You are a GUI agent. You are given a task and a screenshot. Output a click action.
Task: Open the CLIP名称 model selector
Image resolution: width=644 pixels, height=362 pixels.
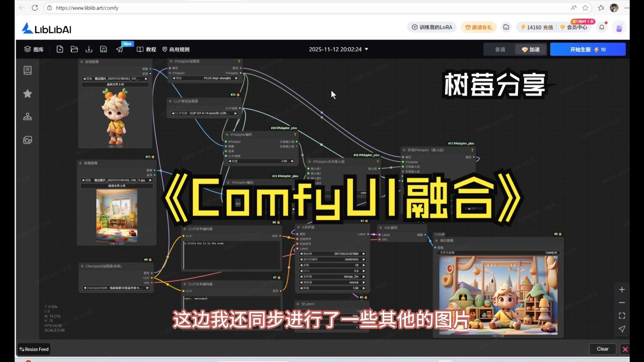(204, 113)
